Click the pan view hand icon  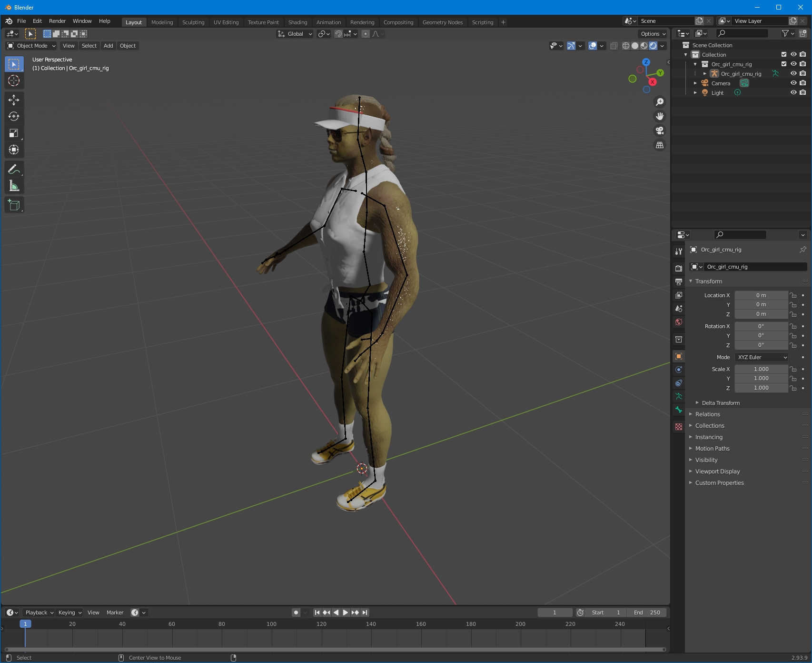pyautogui.click(x=660, y=116)
